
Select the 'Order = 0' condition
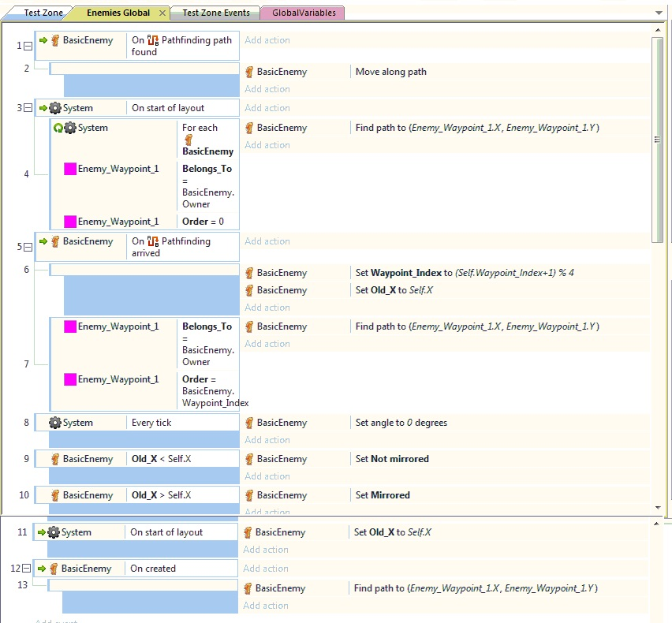tap(203, 222)
